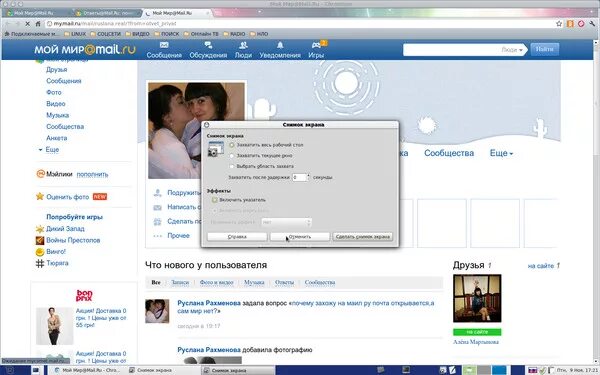Open the Онлайн ТВ bookmarks folder
600x375 pixels.
201,34
